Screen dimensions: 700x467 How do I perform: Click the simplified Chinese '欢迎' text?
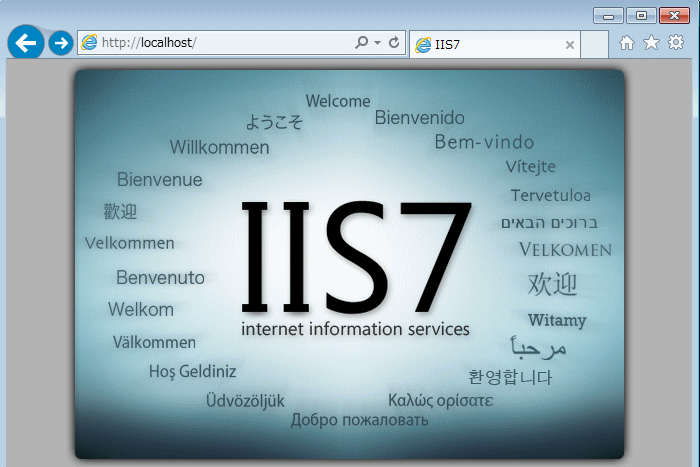pyautogui.click(x=553, y=284)
